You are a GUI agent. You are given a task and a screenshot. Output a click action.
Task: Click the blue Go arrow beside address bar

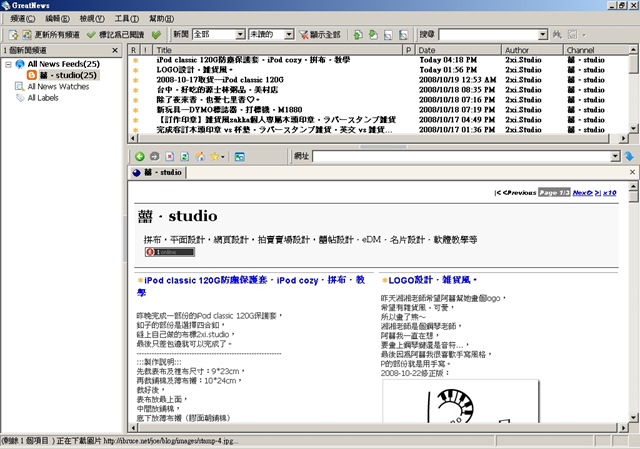(x=629, y=156)
